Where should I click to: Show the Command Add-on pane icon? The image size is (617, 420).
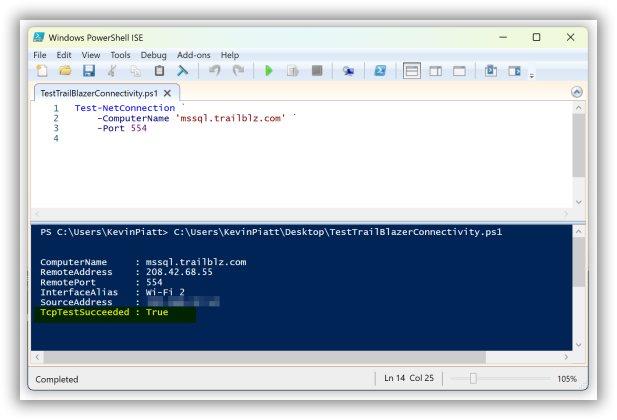514,71
